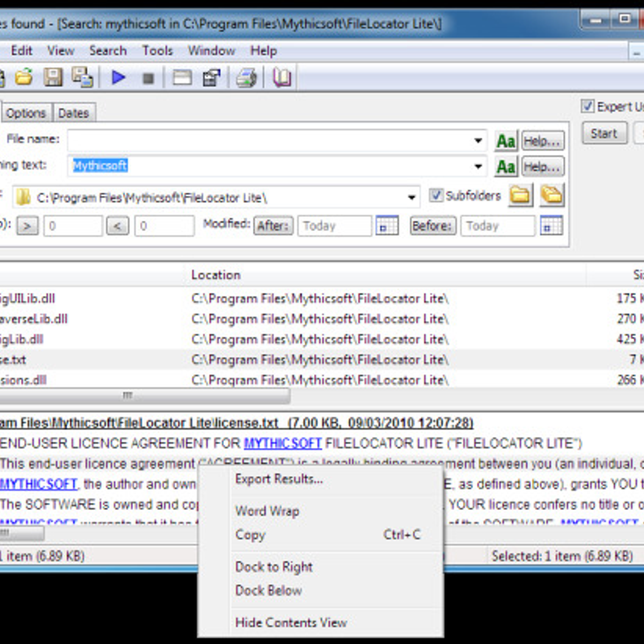The height and width of the screenshot is (644, 644).
Task: Disable Expert User mode
Action: (x=587, y=106)
